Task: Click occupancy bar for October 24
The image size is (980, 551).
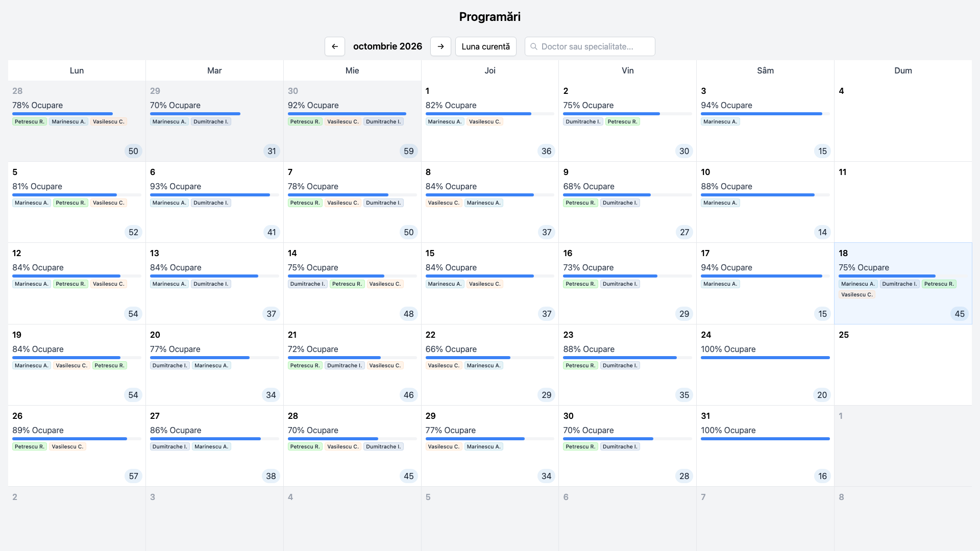Action: 765,358
